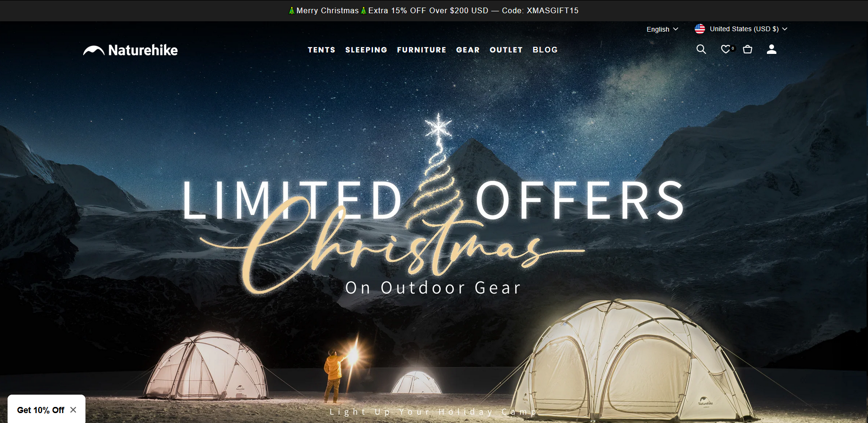The height and width of the screenshot is (423, 868).
Task: Open the search magnifier icon
Action: 701,49
